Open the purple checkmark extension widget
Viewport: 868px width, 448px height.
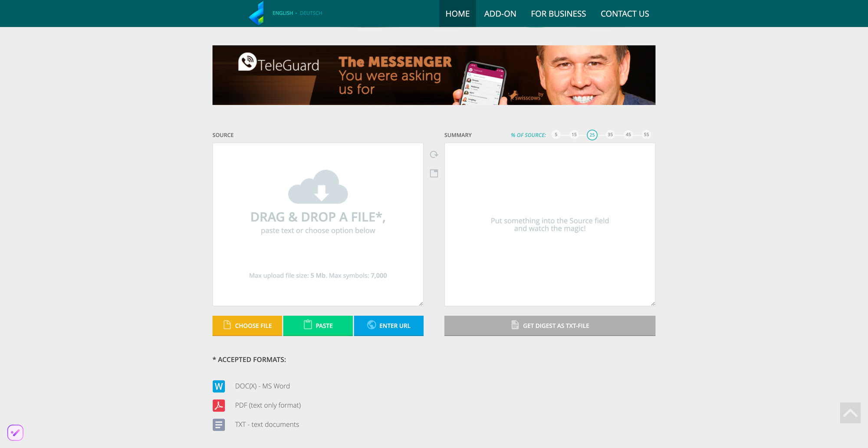[15, 432]
